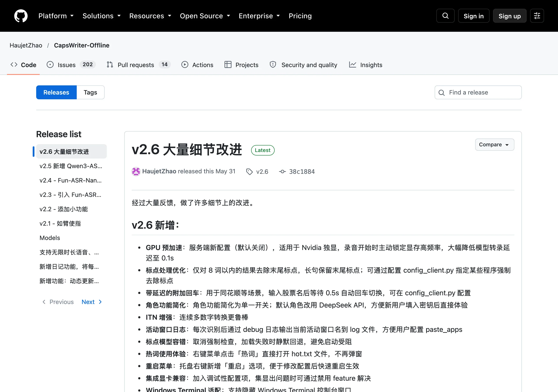558x392 pixels.
Task: Select 新增日记功能 release entry
Action: [71, 266]
